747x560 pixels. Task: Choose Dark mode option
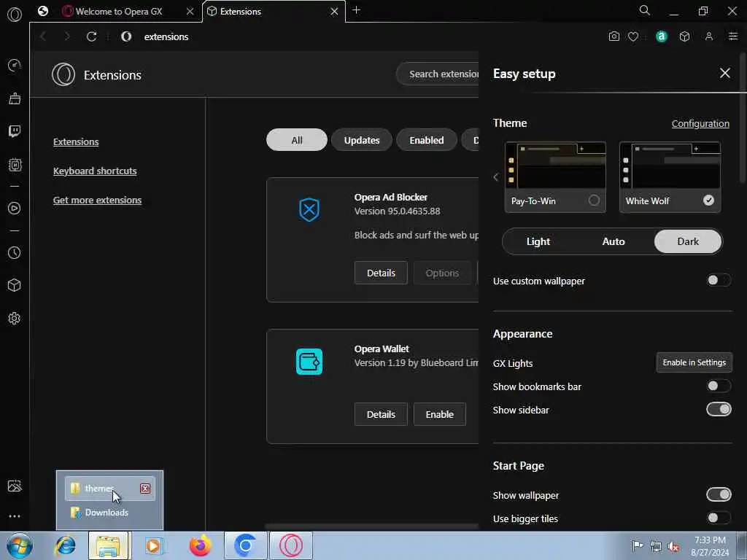coord(688,241)
